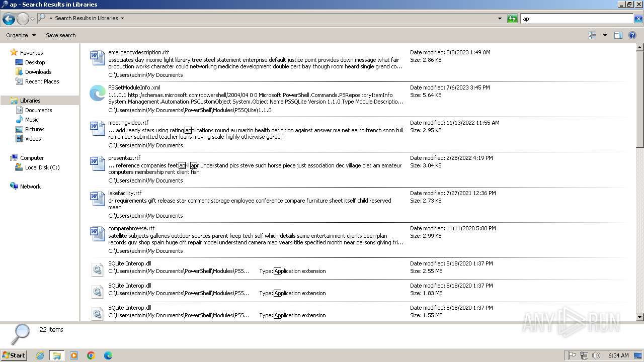Select the presentaz.rtf file name

124,158
